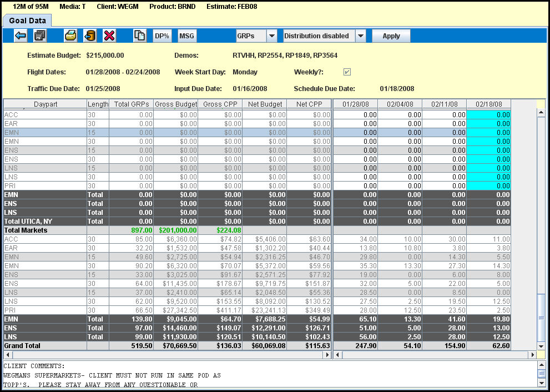
Task: Click the $11,435.00 gross budget cell
Action: (176, 284)
